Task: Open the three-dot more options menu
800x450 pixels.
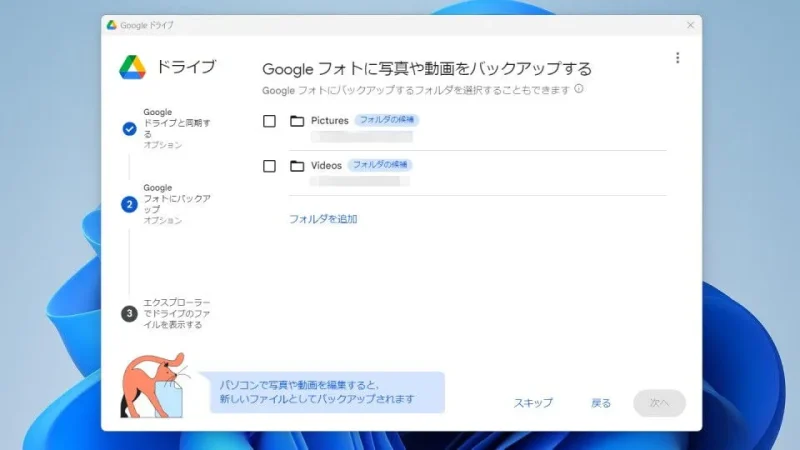Action: tap(677, 58)
